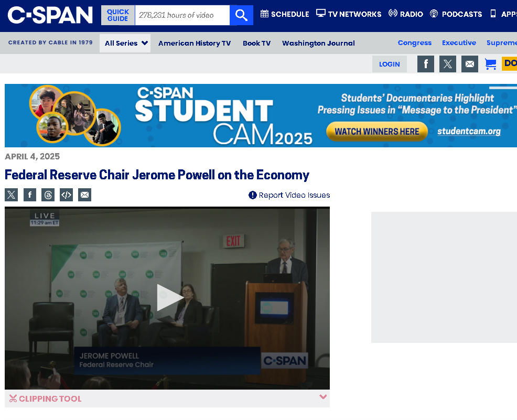Follow the studentcam.org link
The height and width of the screenshot is (420, 517).
tap(469, 131)
